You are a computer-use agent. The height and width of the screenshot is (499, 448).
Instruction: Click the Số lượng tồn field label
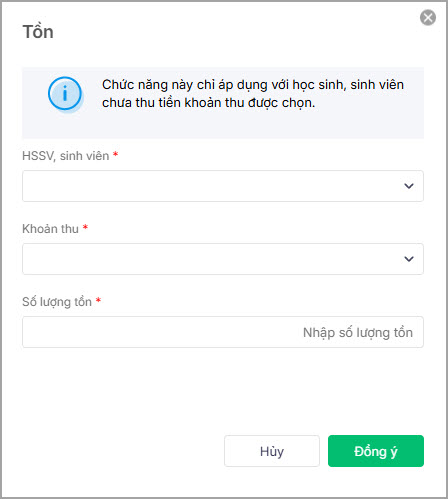[57, 302]
